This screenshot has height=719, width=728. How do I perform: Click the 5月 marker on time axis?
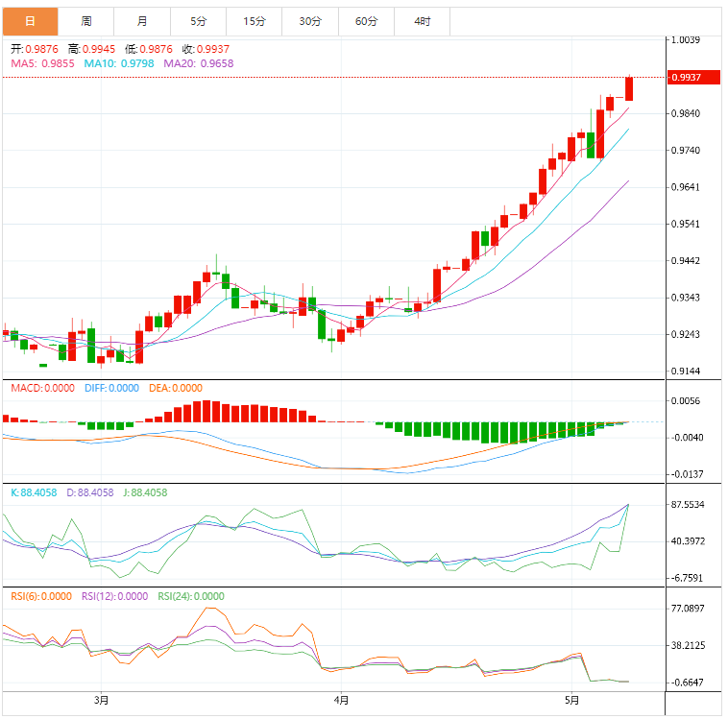click(572, 701)
